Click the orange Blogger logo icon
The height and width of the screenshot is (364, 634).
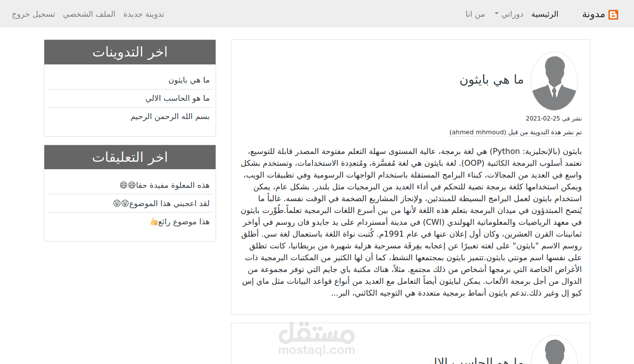[613, 14]
